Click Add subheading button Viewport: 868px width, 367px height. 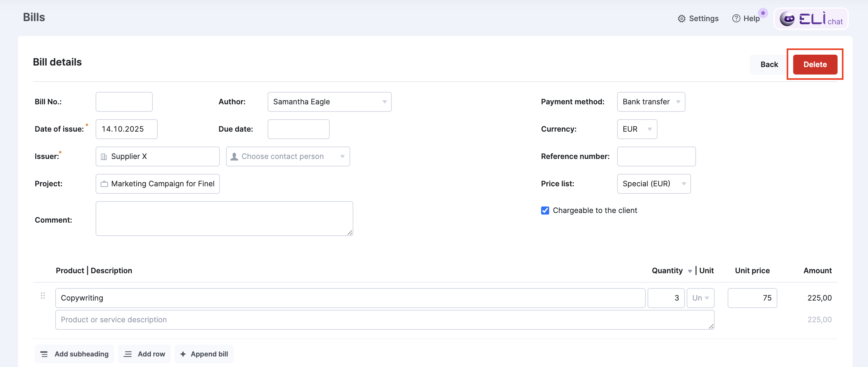pyautogui.click(x=75, y=354)
